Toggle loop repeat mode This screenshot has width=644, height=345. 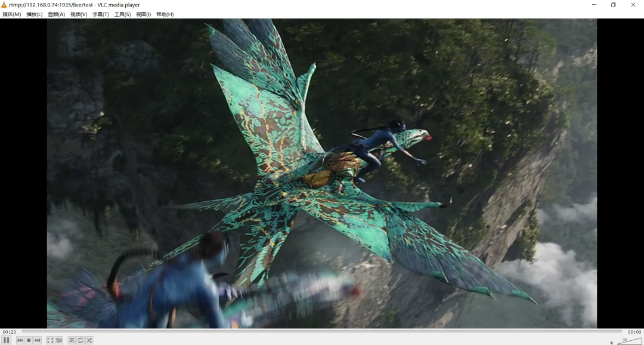pyautogui.click(x=80, y=340)
